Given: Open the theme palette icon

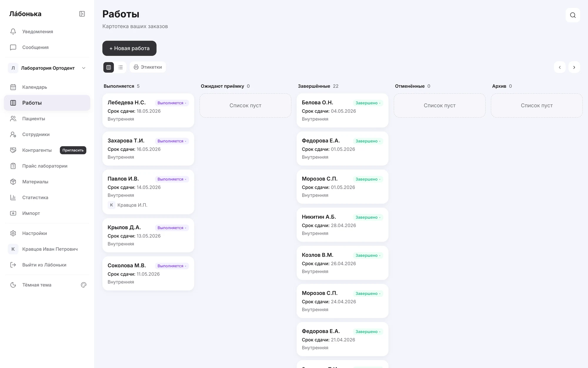Looking at the screenshot, I should (83, 285).
